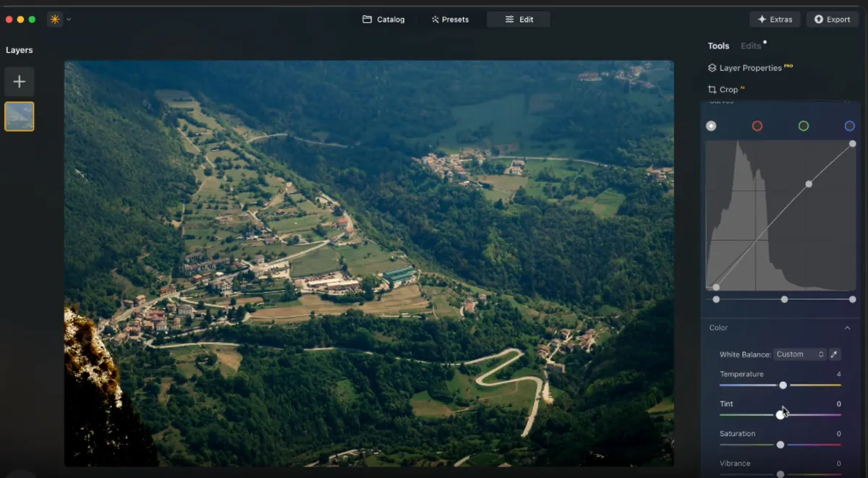The width and height of the screenshot is (868, 478).
Task: Click the Temperature slider handle
Action: (783, 385)
